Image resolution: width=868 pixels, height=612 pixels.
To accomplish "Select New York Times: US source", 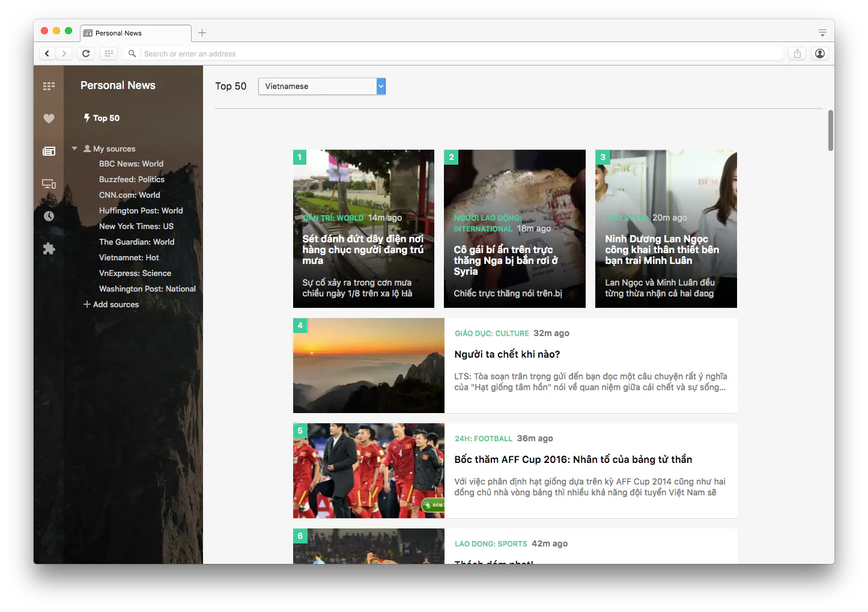I will coord(136,226).
